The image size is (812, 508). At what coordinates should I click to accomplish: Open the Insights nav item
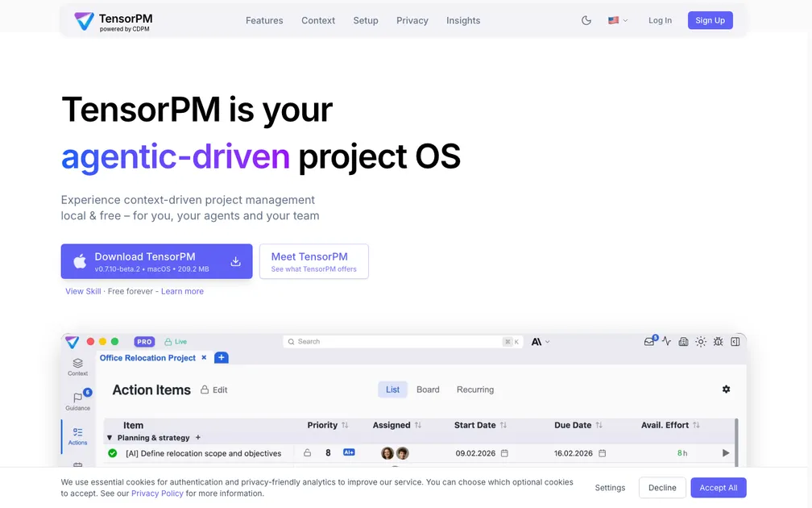[463, 20]
